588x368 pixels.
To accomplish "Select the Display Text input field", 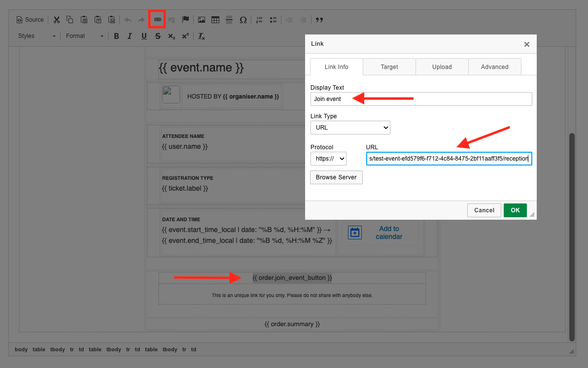I will tap(421, 99).
